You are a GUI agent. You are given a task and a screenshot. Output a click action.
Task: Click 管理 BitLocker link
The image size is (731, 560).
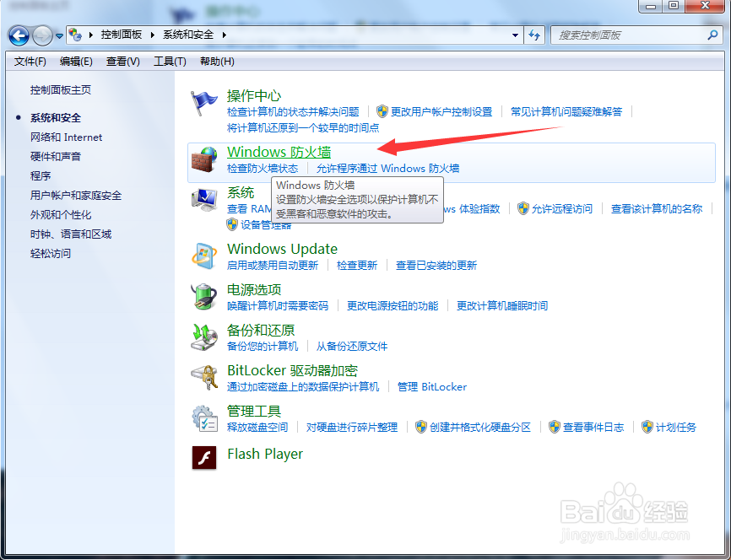coord(431,387)
